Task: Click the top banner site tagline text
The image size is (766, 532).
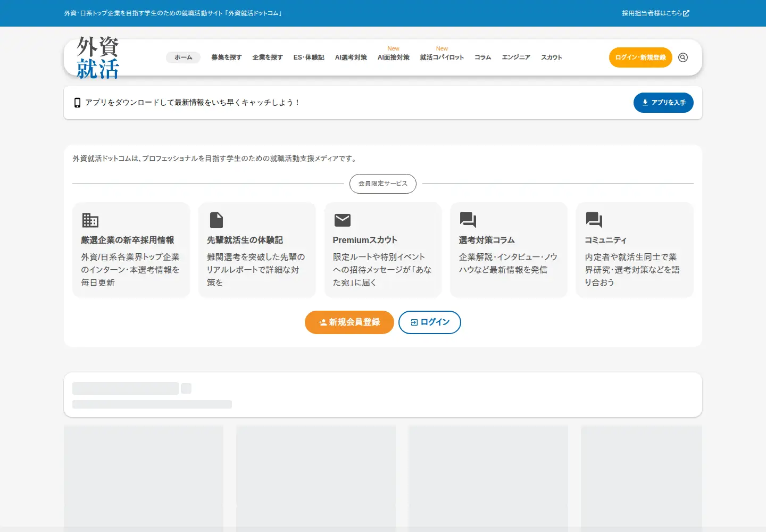Action: 174,13
